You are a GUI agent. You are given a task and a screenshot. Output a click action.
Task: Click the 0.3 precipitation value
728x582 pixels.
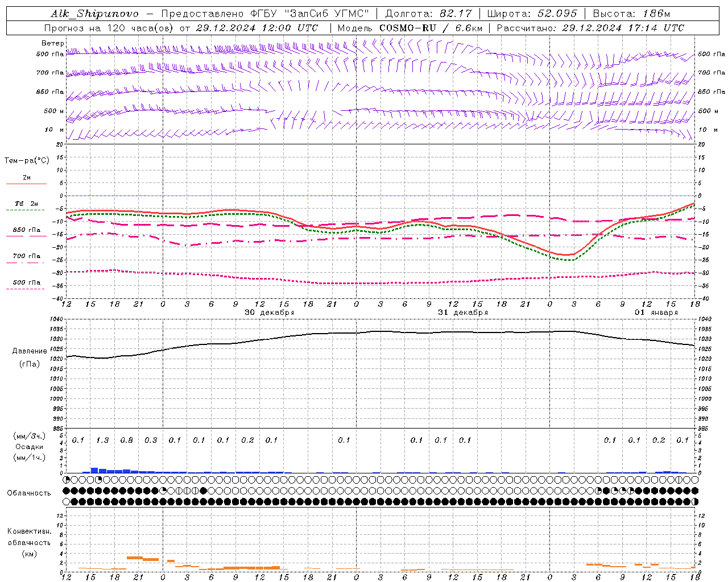151,440
